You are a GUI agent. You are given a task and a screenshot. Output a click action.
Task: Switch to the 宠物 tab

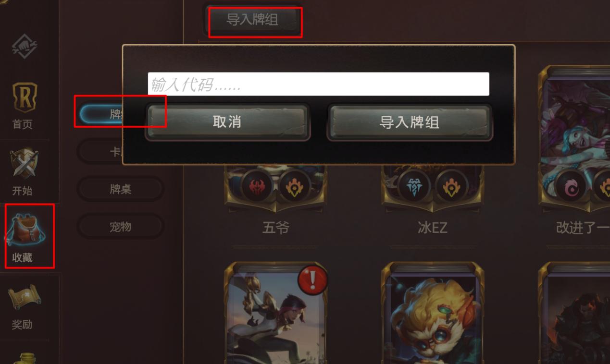point(120,227)
